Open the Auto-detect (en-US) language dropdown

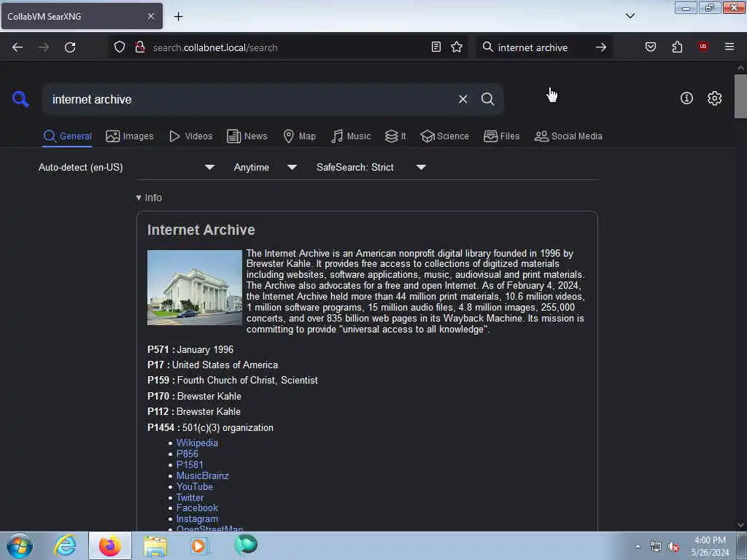pos(126,167)
